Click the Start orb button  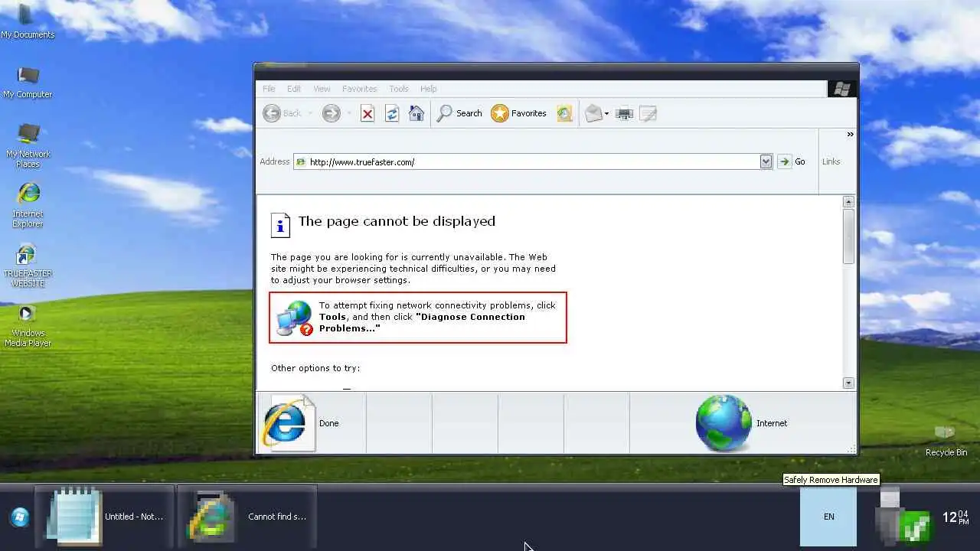[20, 517]
